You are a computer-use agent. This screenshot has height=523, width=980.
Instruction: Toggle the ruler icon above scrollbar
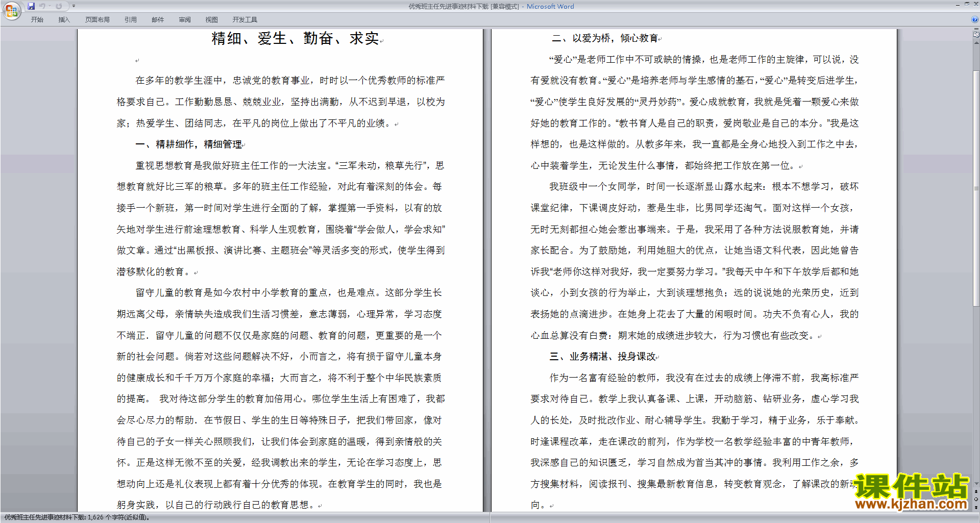pyautogui.click(x=976, y=35)
